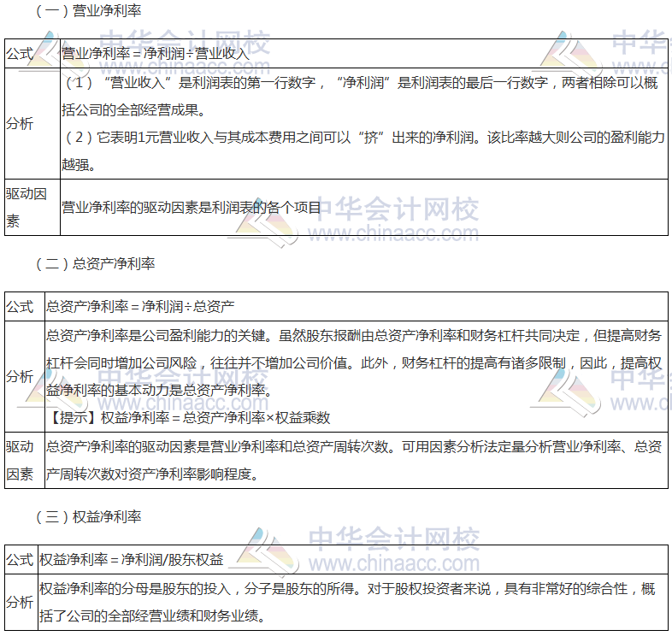Screen dimensions: 672x636
Task: Click the text 营业净利率的驱动因素是利润表的各个项目
Action: (192, 208)
